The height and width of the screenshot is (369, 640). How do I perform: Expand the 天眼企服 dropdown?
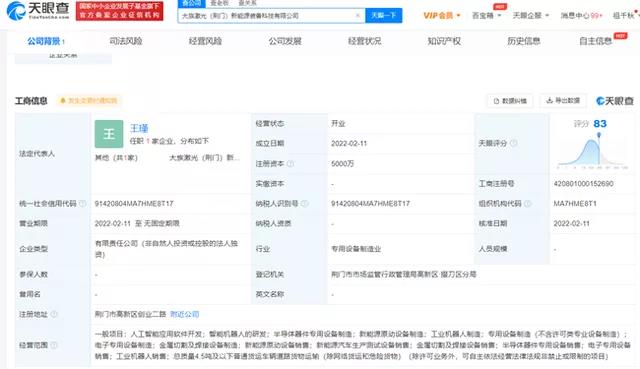(x=531, y=16)
